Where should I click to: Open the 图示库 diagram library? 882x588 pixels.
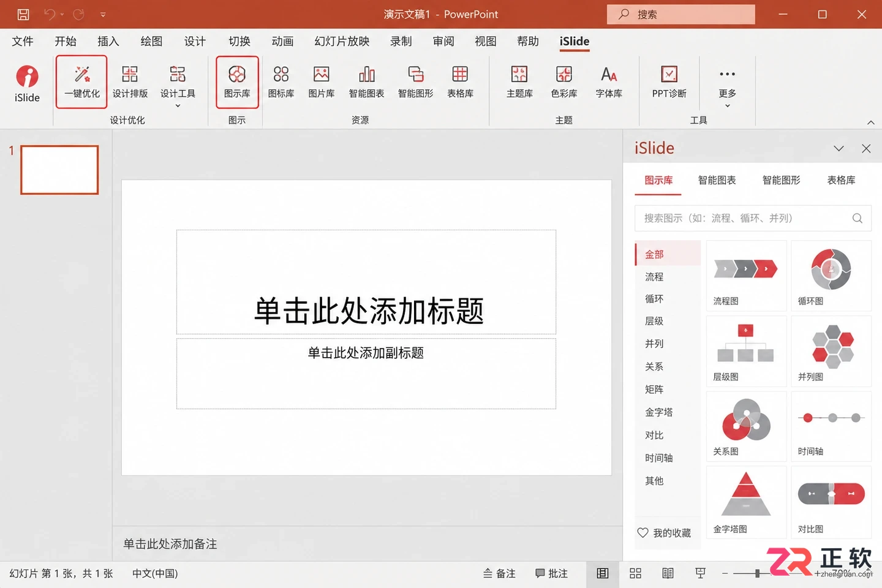click(x=237, y=82)
